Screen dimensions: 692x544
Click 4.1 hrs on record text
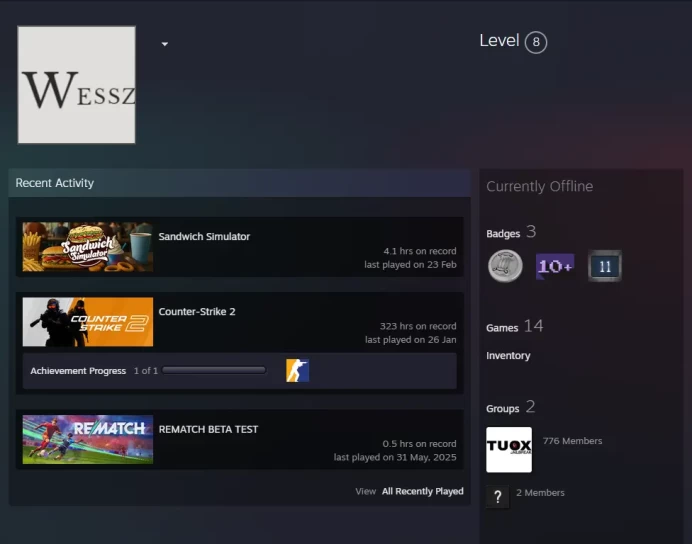coord(420,251)
